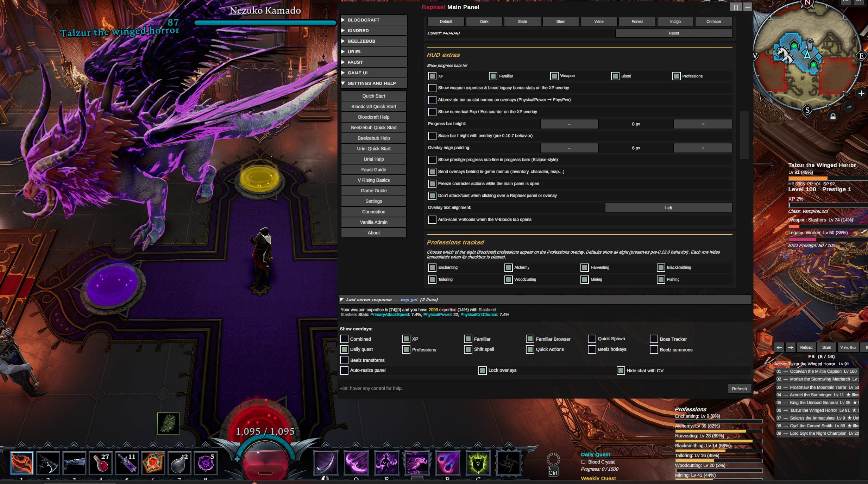Expand the FAUST section
This screenshot has width=868, height=484.
tap(374, 62)
